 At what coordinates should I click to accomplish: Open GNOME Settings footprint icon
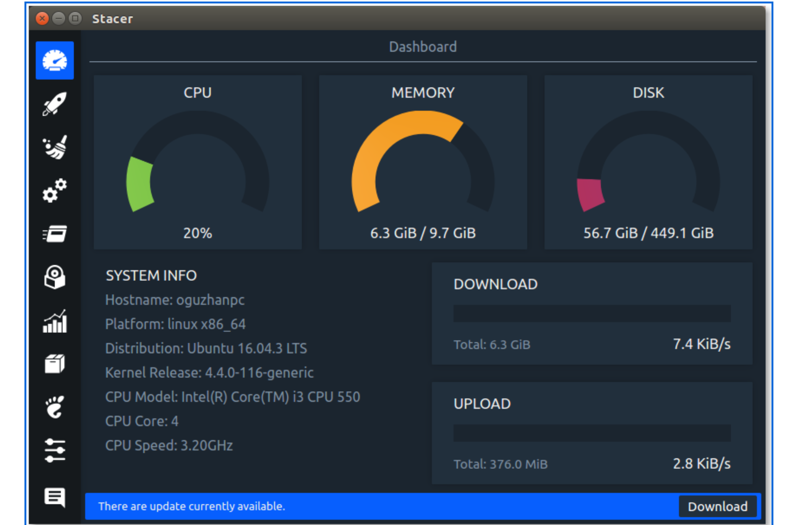55,407
